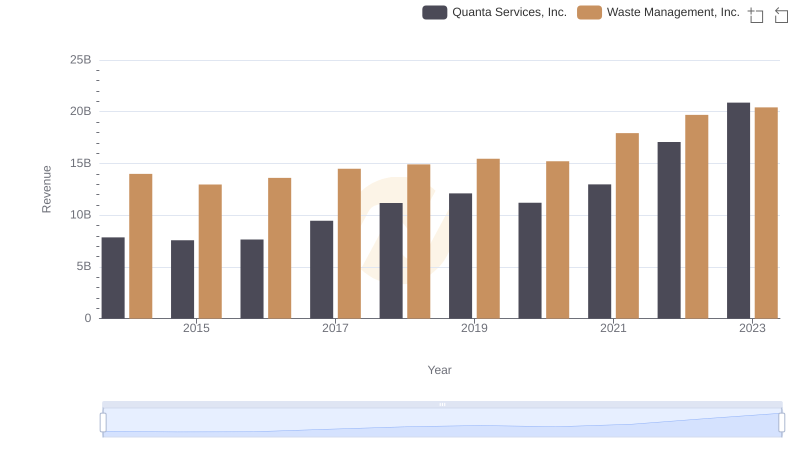Click the Year axis title
This screenshot has width=800, height=461.
439,370
